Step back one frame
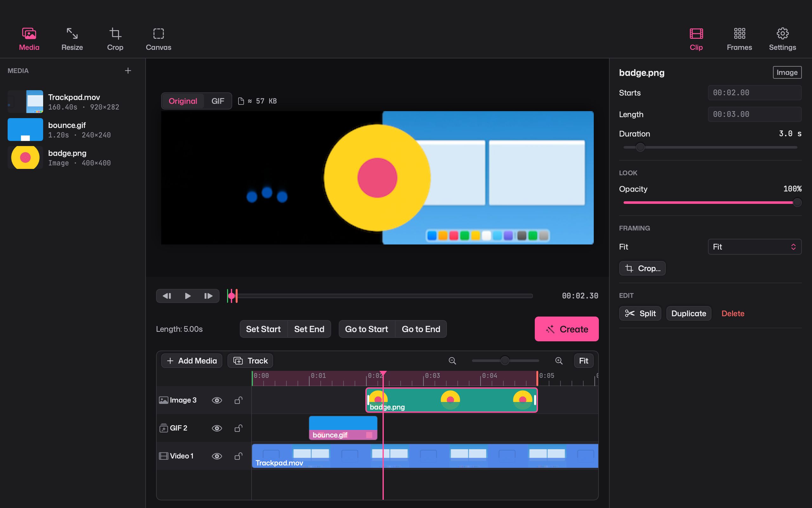This screenshot has width=812, height=508. (167, 296)
